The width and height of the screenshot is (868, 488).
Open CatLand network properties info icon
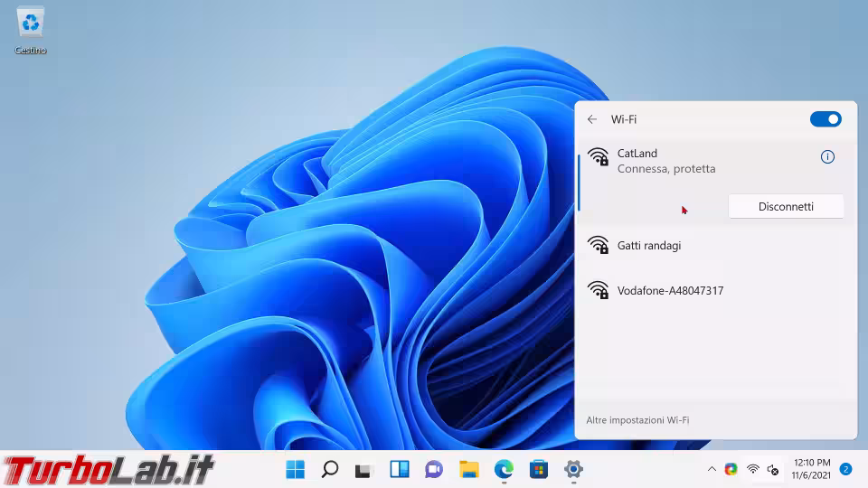pos(826,157)
